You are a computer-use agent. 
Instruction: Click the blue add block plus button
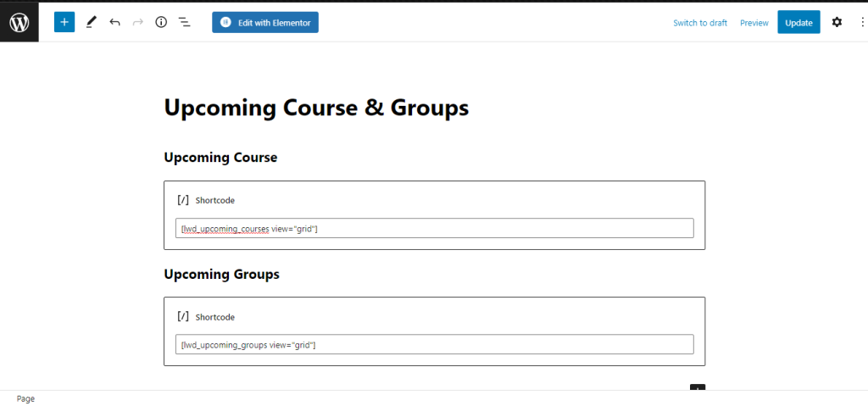coord(64,22)
